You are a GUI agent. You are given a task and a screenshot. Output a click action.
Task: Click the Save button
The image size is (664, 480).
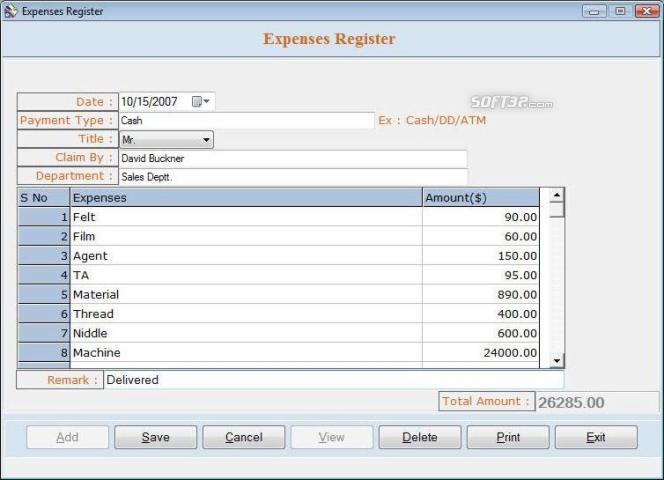point(155,437)
